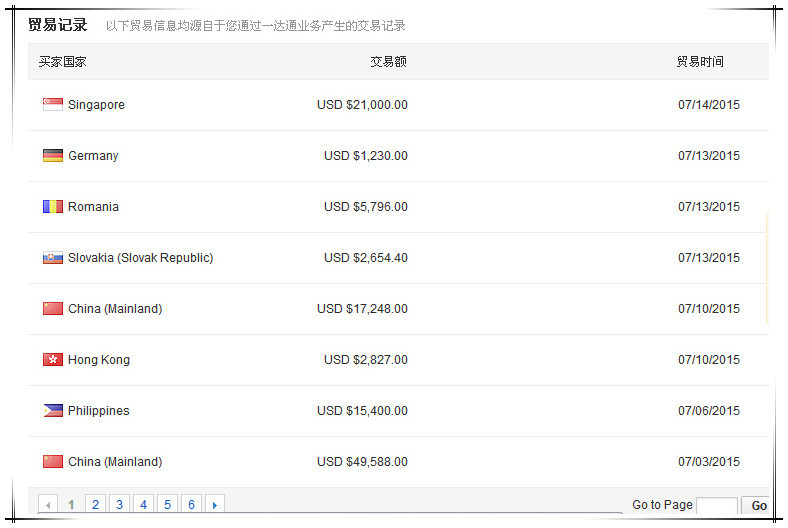Navigate to page 5 of records
This screenshot has height=528, width=788.
tap(167, 505)
